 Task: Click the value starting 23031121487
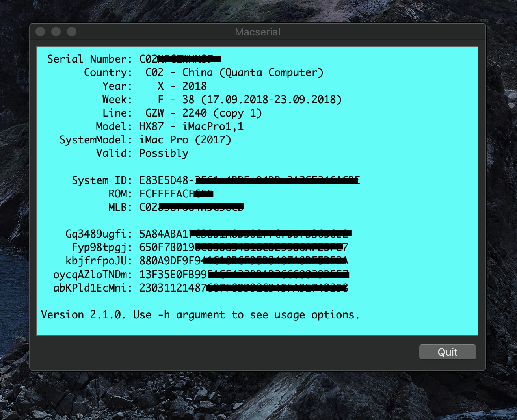[x=244, y=288]
